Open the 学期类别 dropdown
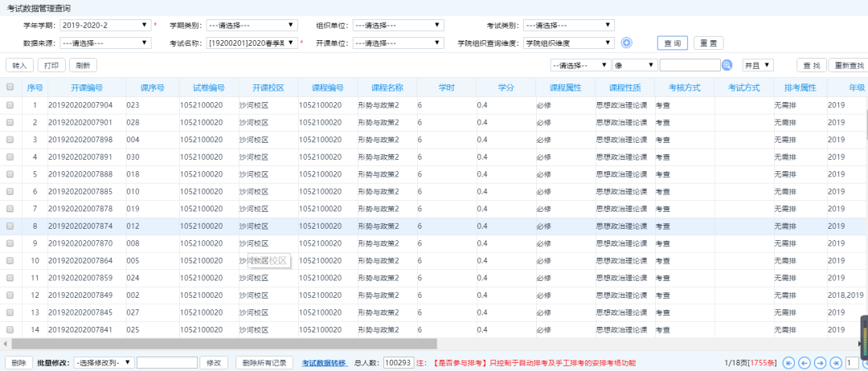The image size is (868, 371). click(x=252, y=25)
